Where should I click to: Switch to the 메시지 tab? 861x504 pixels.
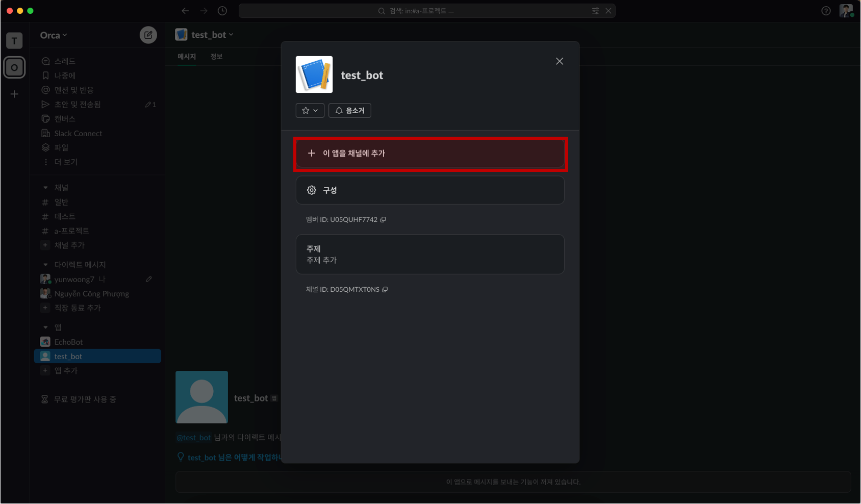187,57
